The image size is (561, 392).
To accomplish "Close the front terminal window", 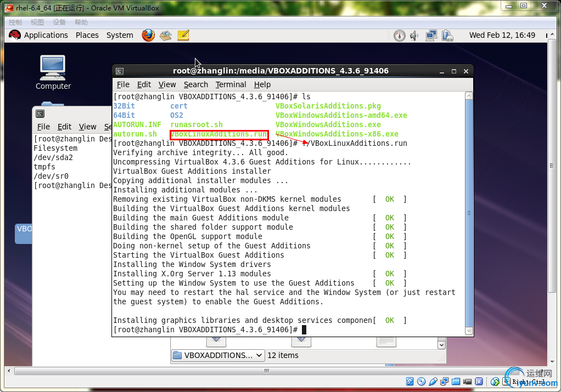I will (x=466, y=71).
